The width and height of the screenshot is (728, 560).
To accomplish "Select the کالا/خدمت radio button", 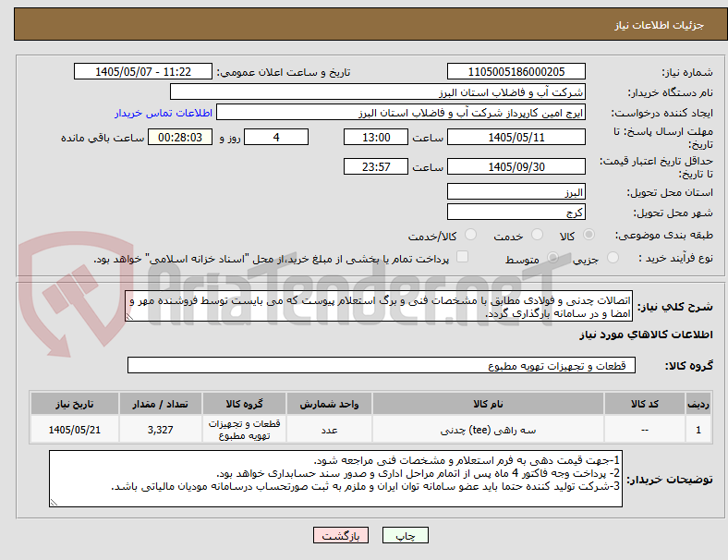I will coord(471,235).
